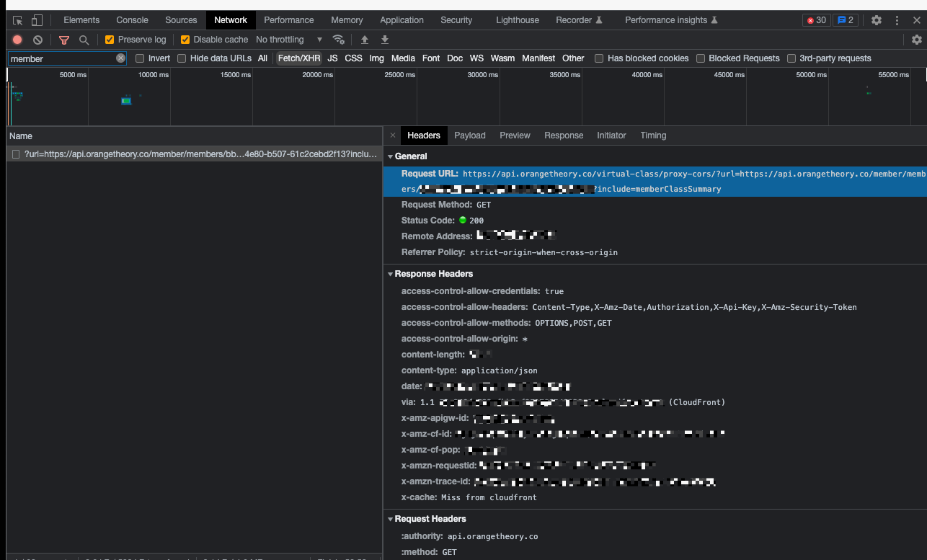927x560 pixels.
Task: Open the 2 issues counter
Action: coord(846,20)
